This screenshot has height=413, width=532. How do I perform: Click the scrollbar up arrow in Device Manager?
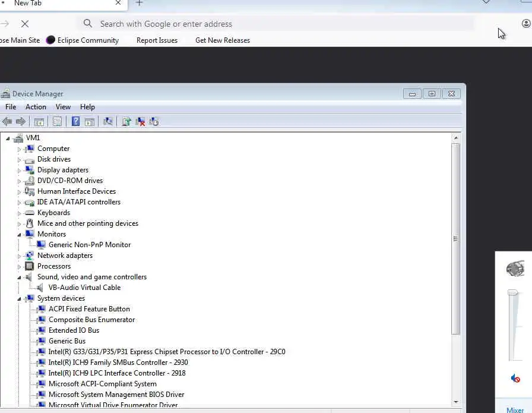click(456, 137)
